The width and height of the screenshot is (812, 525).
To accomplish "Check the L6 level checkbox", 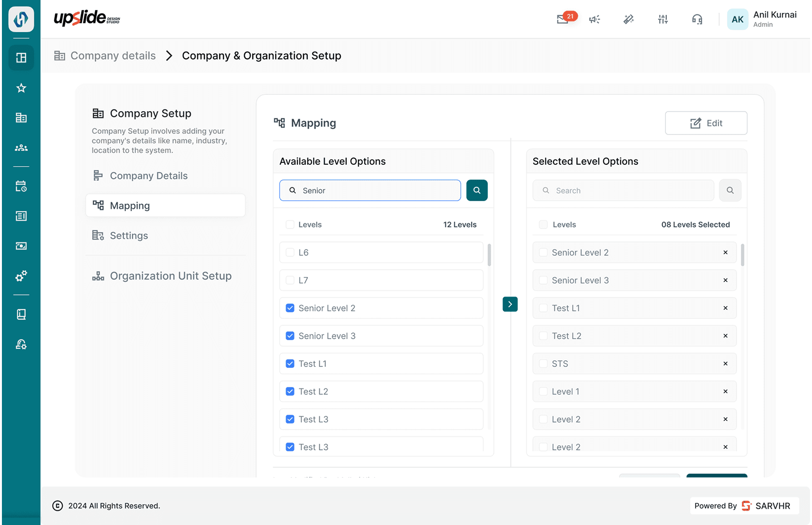I will coord(290,252).
